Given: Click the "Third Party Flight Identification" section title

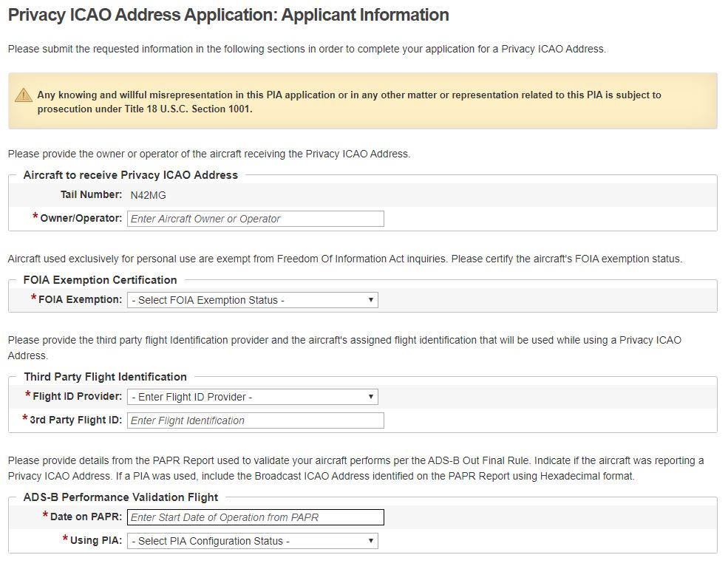Looking at the screenshot, I should (x=105, y=377).
